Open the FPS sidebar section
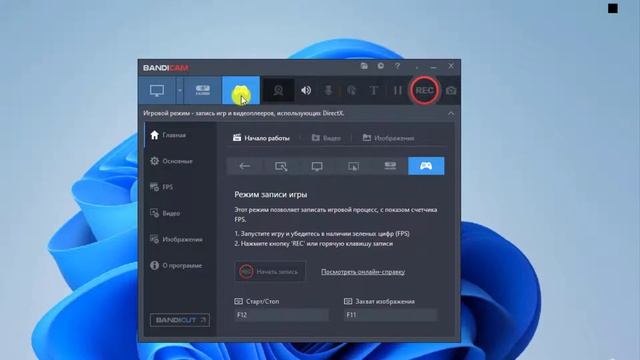640x360 pixels. pyautogui.click(x=180, y=187)
